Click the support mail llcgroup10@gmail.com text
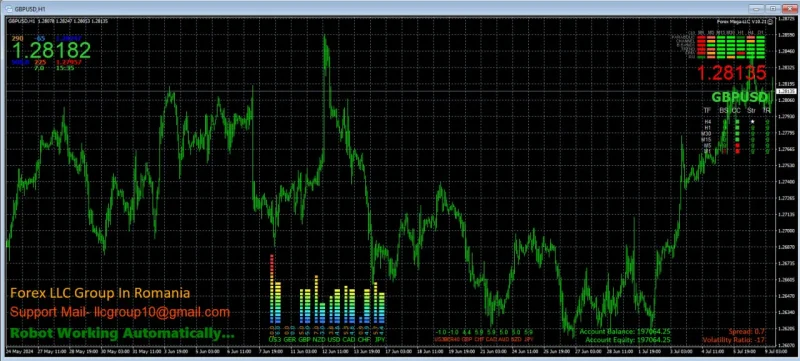Viewport: 800px width, 361px height. (120, 313)
